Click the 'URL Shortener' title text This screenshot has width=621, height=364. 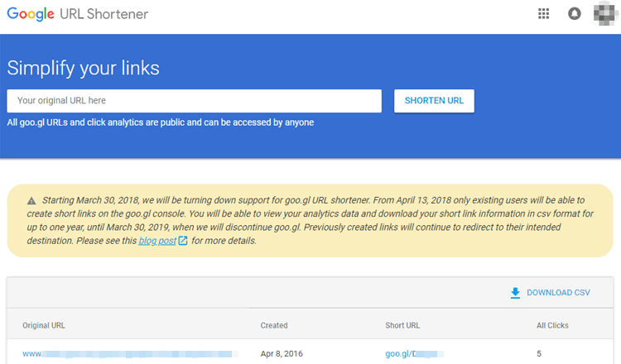tap(103, 14)
